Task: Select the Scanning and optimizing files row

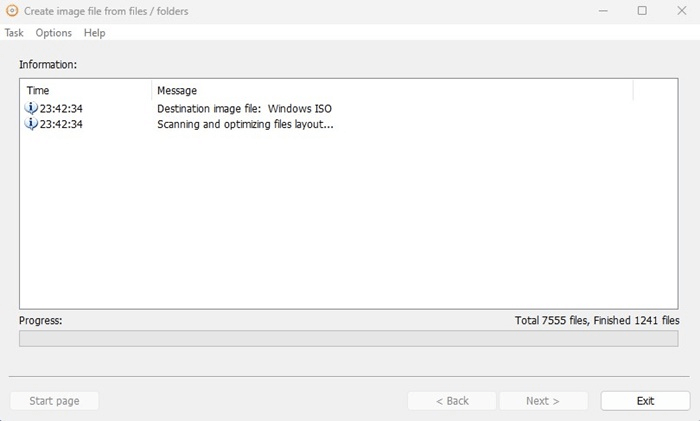Action: coord(245,124)
